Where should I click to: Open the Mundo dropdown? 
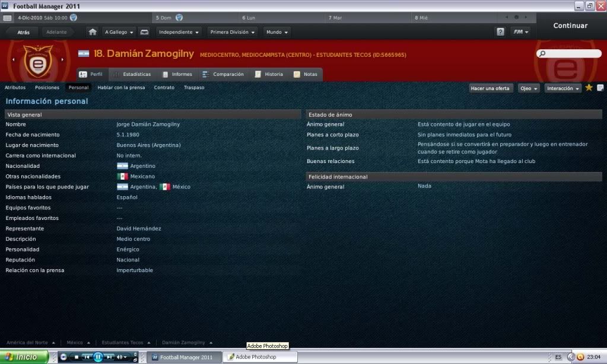click(277, 32)
